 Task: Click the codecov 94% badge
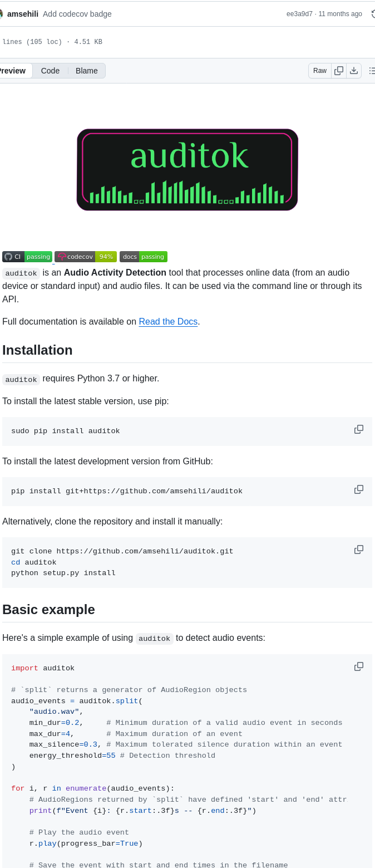click(x=86, y=257)
